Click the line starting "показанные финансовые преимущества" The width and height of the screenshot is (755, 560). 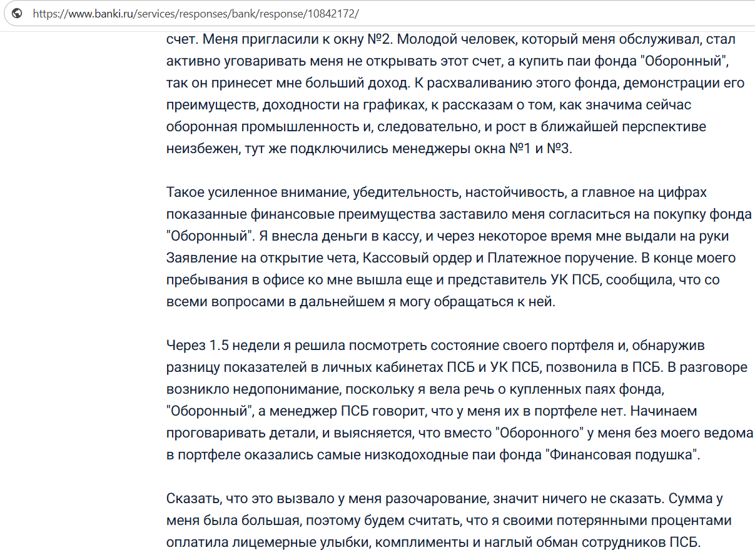459,214
